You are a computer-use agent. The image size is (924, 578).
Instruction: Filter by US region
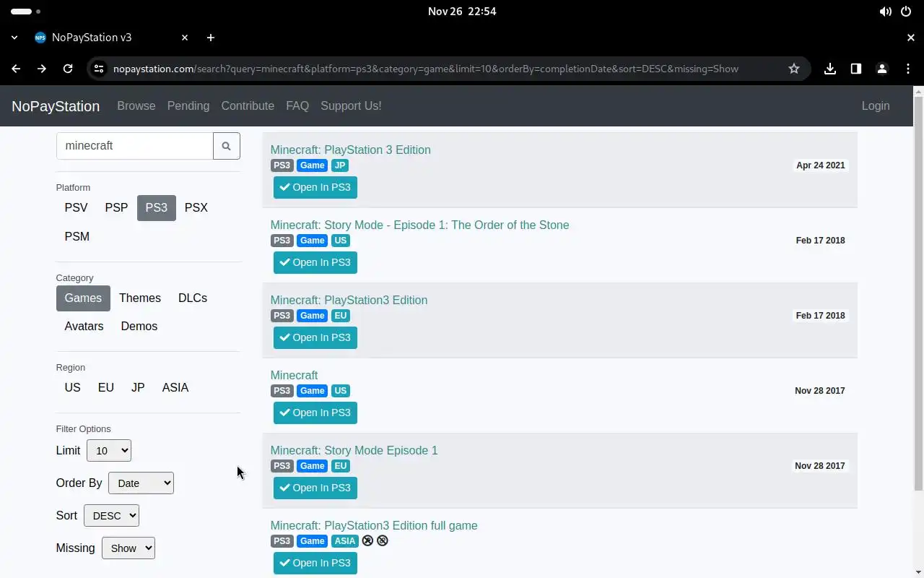(x=72, y=387)
